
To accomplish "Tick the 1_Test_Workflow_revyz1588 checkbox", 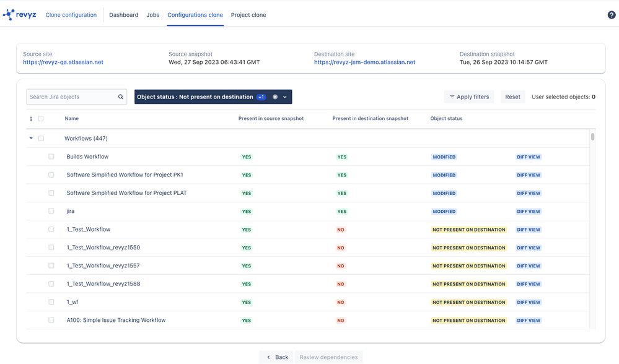I will (51, 284).
